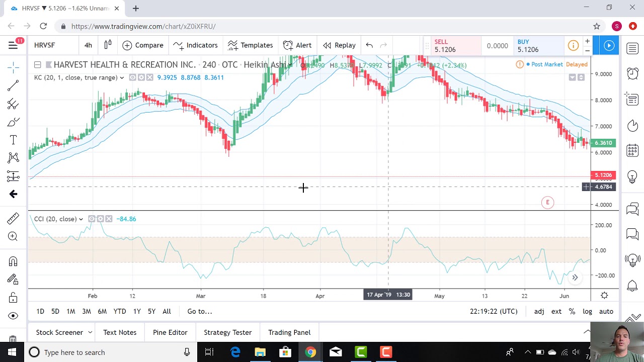The height and width of the screenshot is (362, 644).
Task: Open the public chats panel
Action: [632, 209]
